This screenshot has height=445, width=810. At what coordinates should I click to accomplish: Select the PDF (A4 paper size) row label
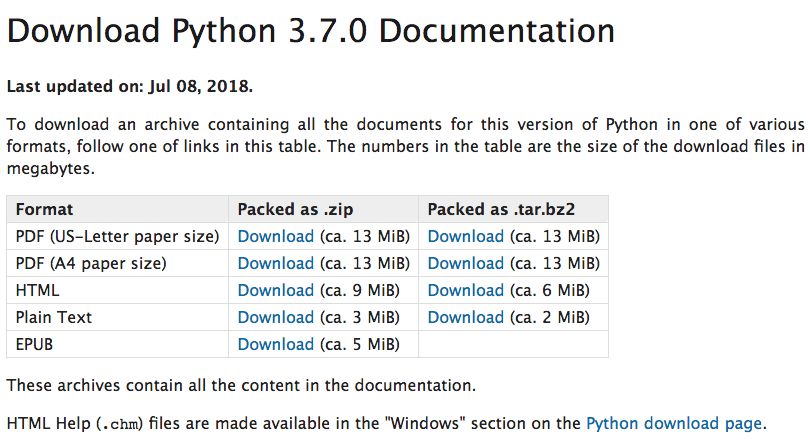(x=91, y=264)
